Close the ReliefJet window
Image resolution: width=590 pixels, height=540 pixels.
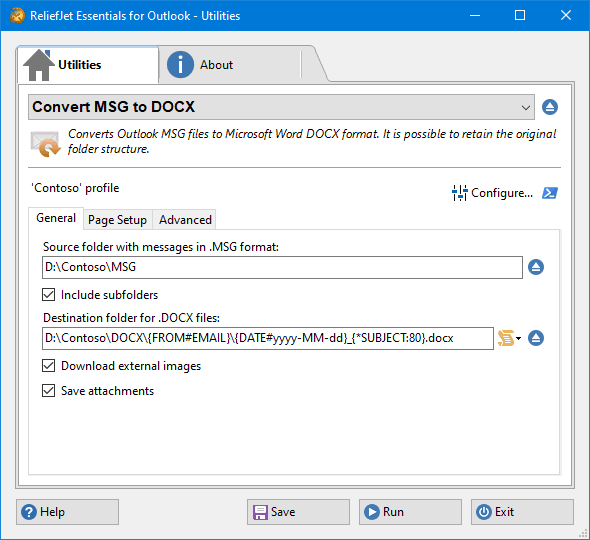pos(566,15)
